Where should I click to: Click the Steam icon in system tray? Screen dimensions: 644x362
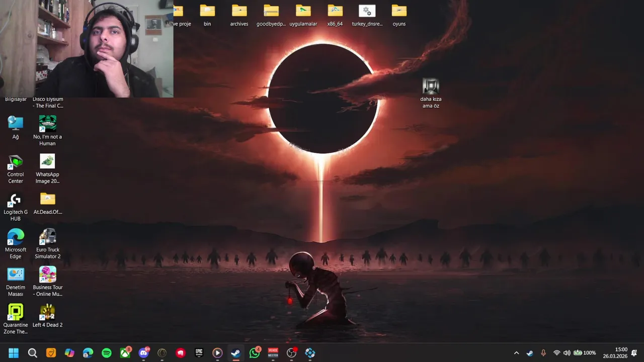click(x=530, y=353)
